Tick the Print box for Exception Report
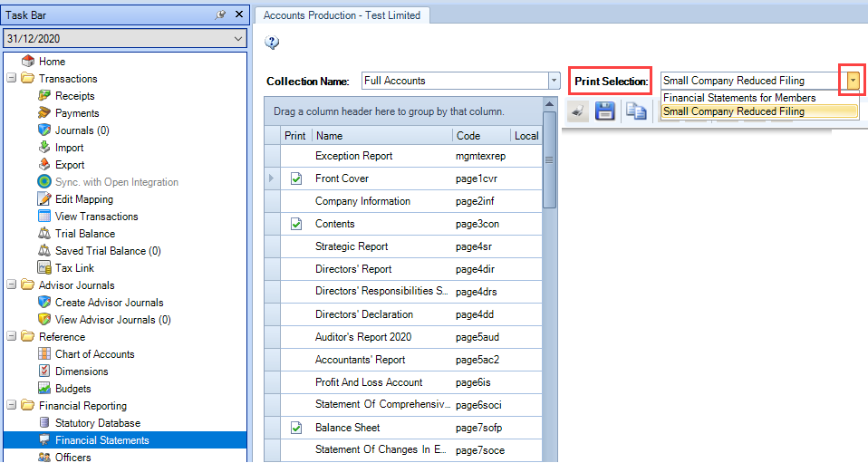868x463 pixels. click(x=296, y=156)
